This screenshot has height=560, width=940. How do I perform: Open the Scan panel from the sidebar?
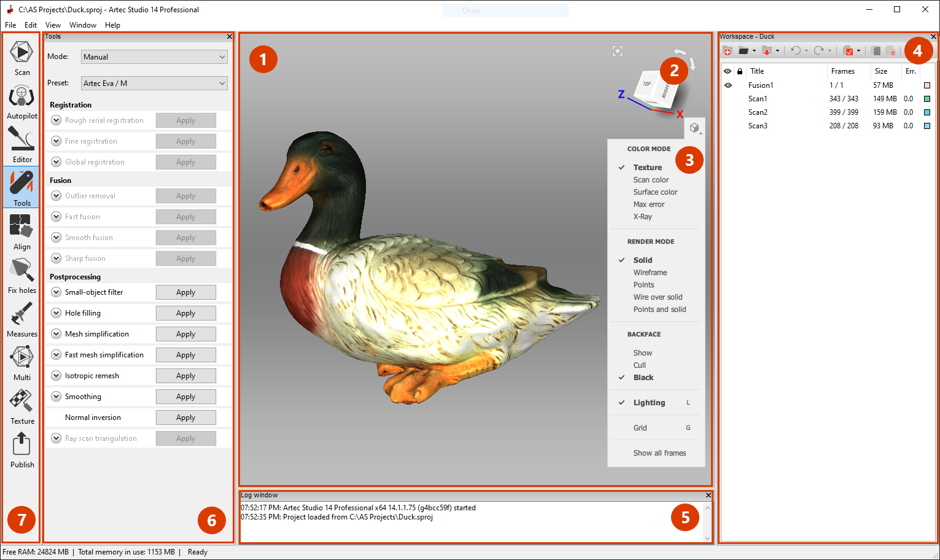[x=21, y=57]
